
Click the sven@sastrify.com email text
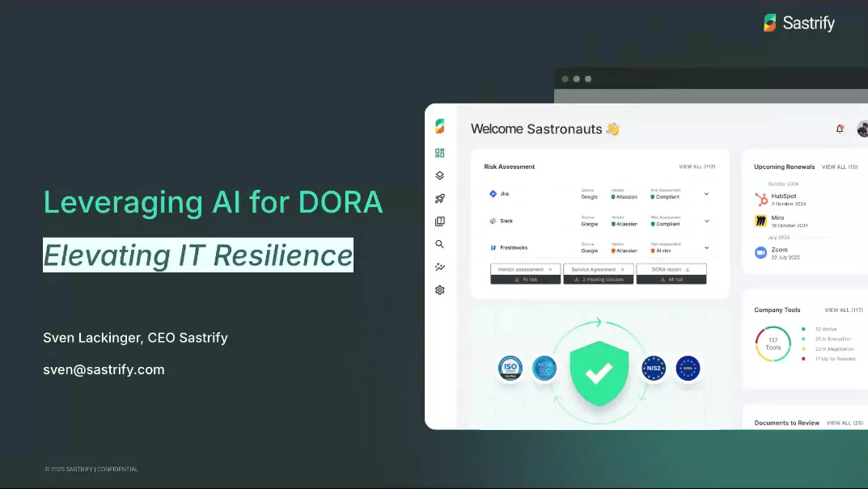tap(104, 369)
